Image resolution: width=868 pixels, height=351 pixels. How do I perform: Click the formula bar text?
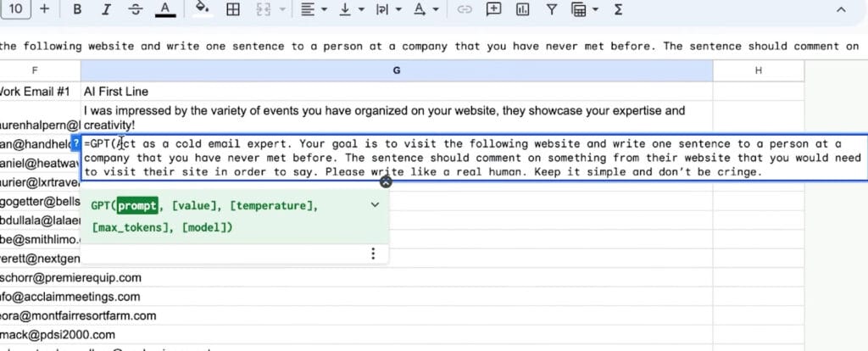429,46
